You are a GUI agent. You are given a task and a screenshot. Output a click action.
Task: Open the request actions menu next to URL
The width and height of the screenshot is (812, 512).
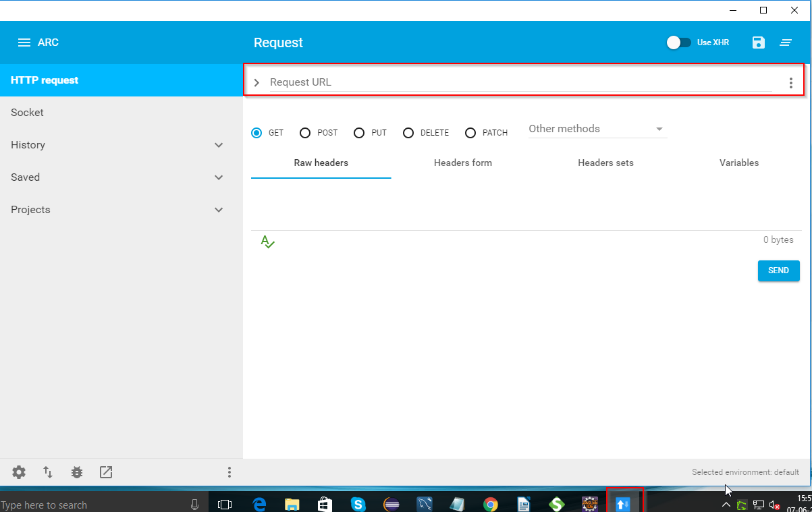790,82
